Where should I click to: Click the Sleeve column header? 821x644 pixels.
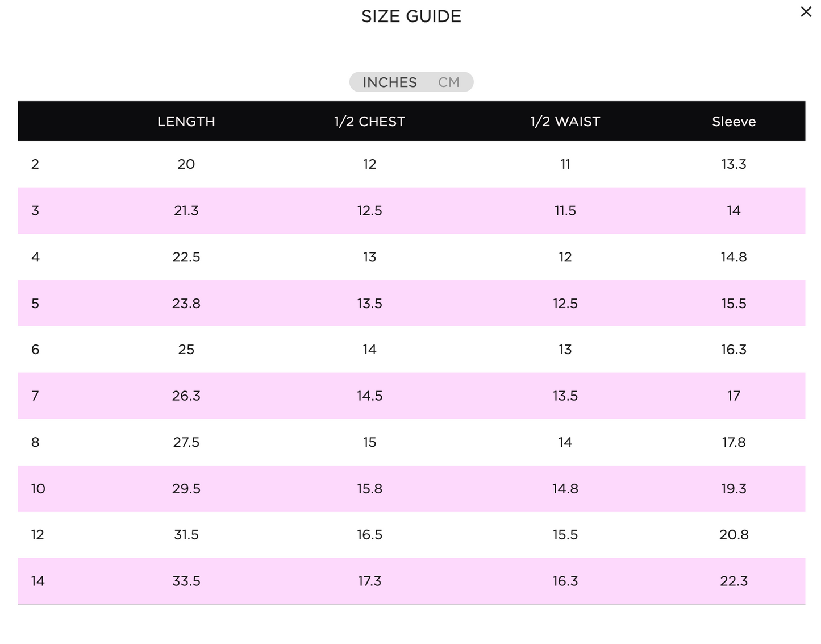point(734,122)
